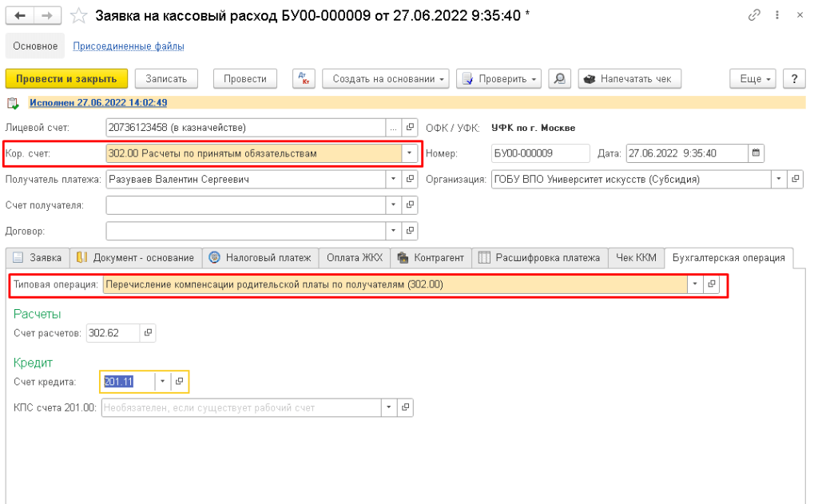Copy link to document via chain icon
The height and width of the screenshot is (504, 818).
point(754,15)
